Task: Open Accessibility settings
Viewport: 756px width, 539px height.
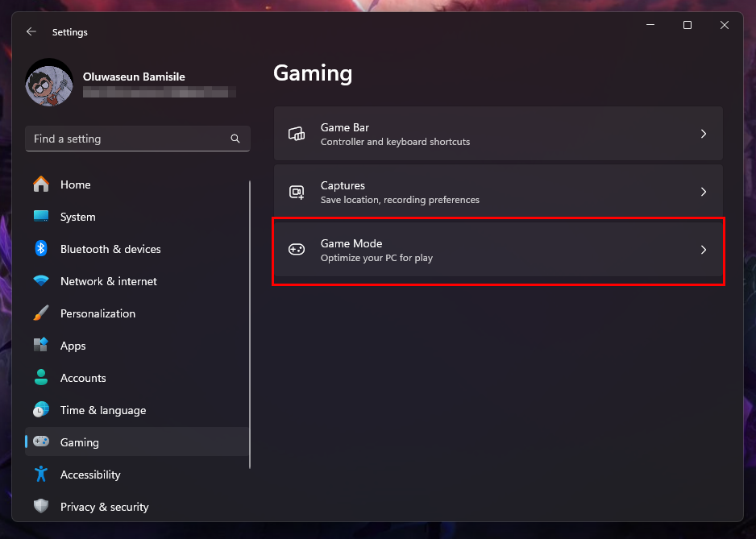Action: (137, 475)
